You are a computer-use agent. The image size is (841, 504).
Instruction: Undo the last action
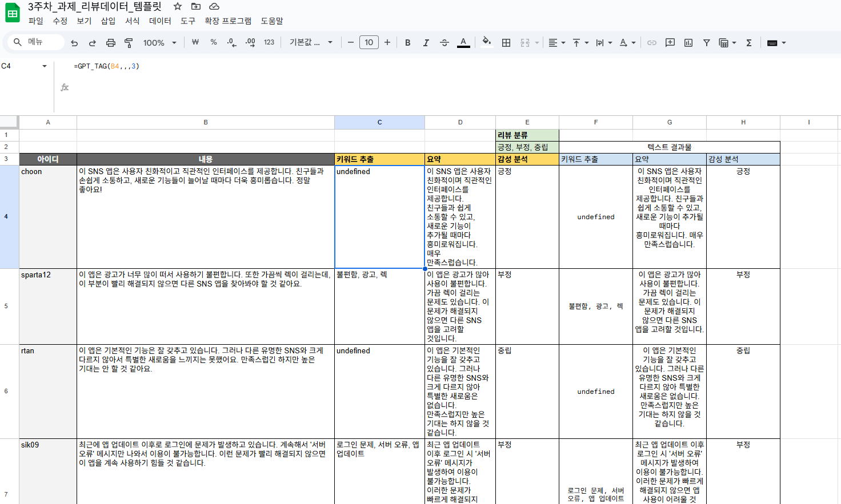coord(74,43)
